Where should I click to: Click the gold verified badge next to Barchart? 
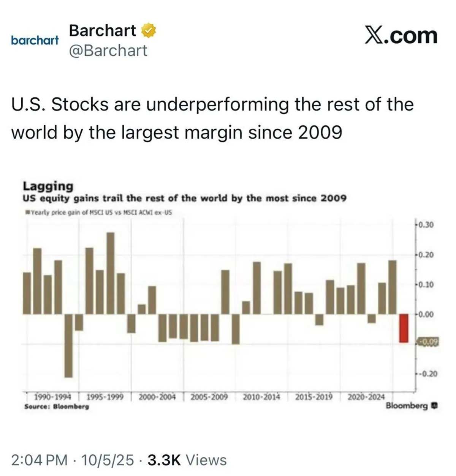tap(149, 31)
